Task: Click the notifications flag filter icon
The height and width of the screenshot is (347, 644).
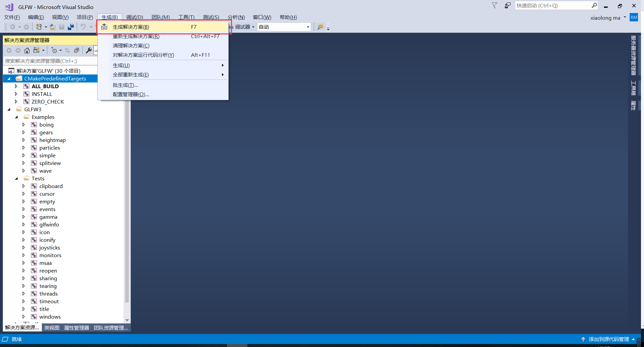Action: (x=494, y=5)
